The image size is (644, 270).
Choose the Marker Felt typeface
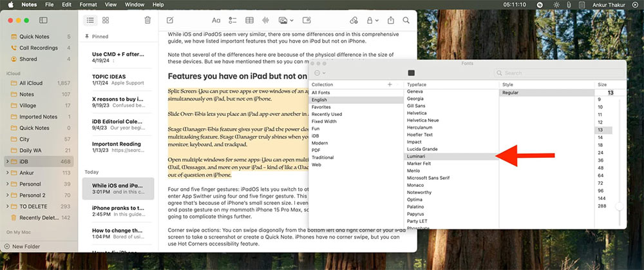[x=451, y=164]
